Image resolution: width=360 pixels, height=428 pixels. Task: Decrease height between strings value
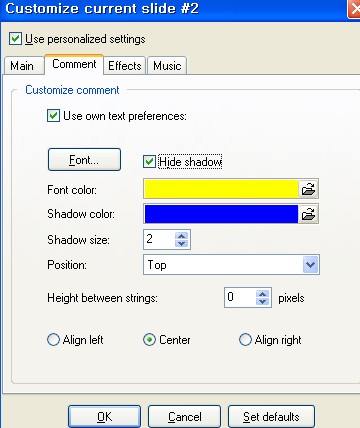pyautogui.click(x=263, y=302)
